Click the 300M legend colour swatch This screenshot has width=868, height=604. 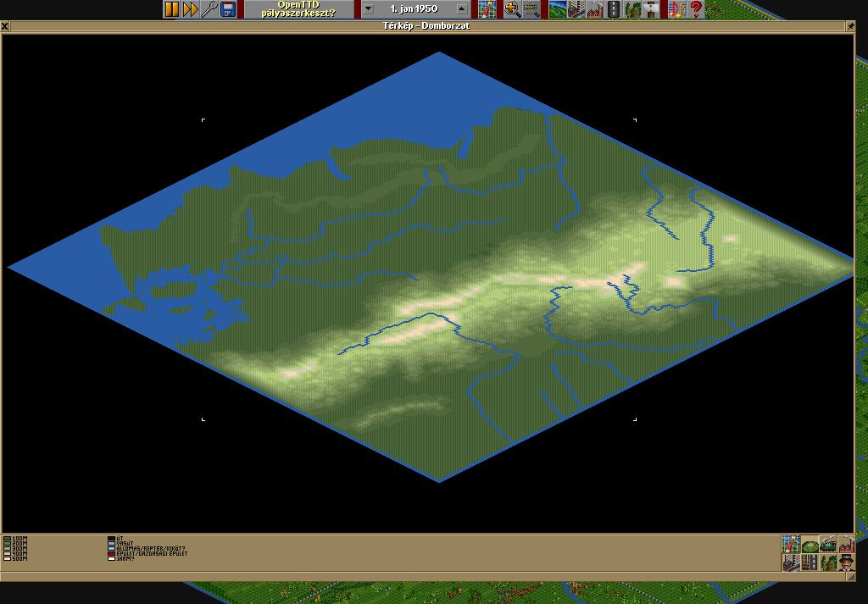7,549
